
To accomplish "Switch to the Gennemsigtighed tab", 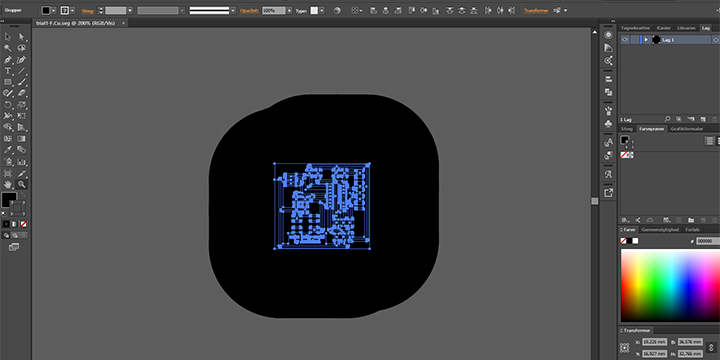I will click(660, 230).
